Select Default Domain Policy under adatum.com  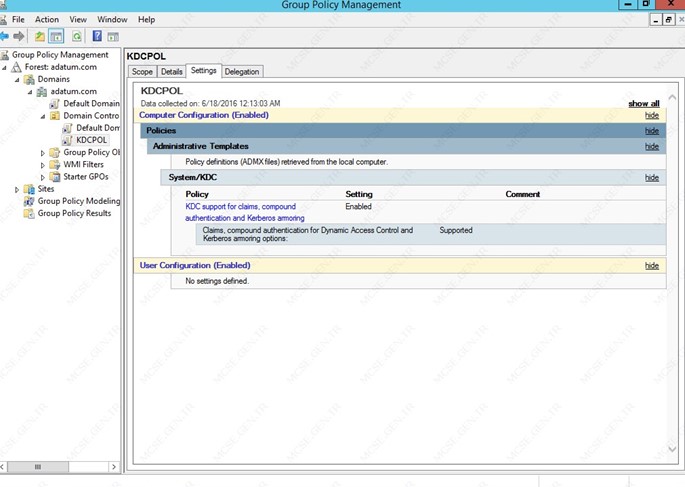pyautogui.click(x=91, y=104)
